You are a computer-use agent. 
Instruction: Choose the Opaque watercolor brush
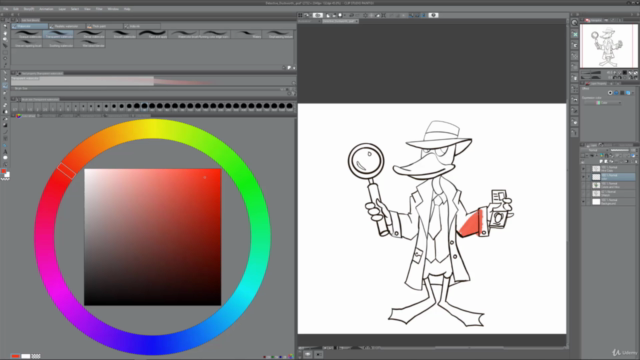point(27,34)
